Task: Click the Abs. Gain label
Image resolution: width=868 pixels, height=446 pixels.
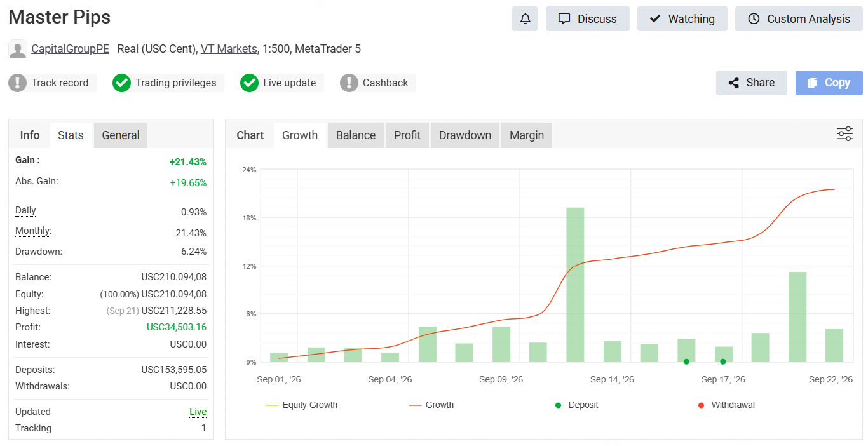Action: [37, 182]
